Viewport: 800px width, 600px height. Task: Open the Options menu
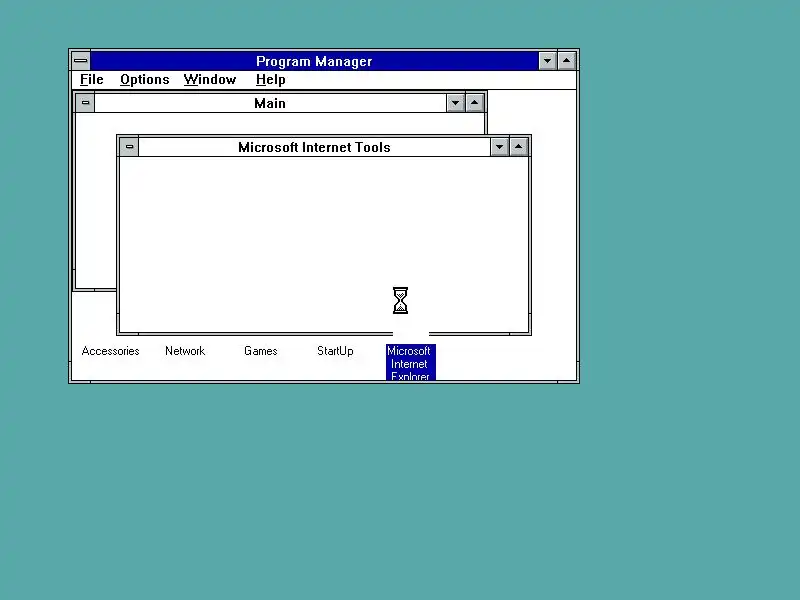144,80
